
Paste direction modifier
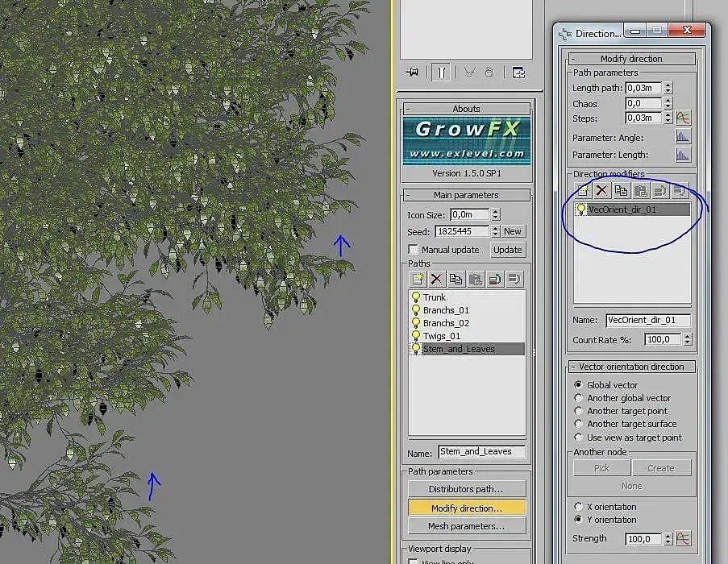[641, 191]
